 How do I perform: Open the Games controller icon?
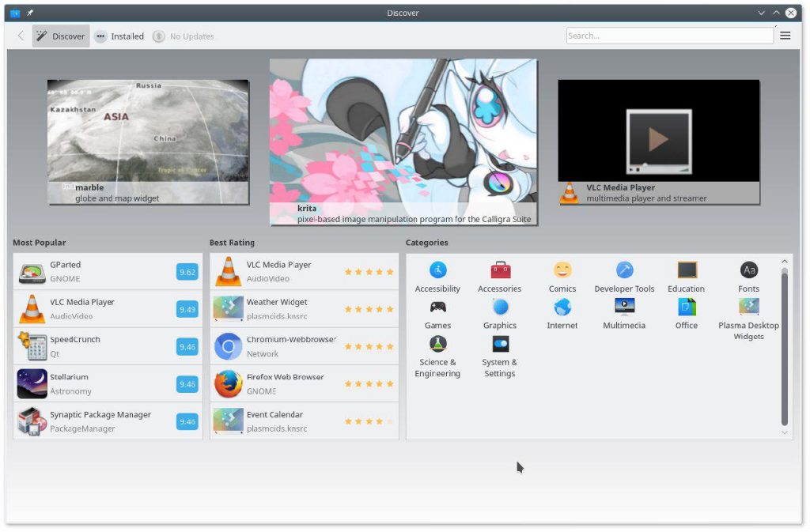438,308
